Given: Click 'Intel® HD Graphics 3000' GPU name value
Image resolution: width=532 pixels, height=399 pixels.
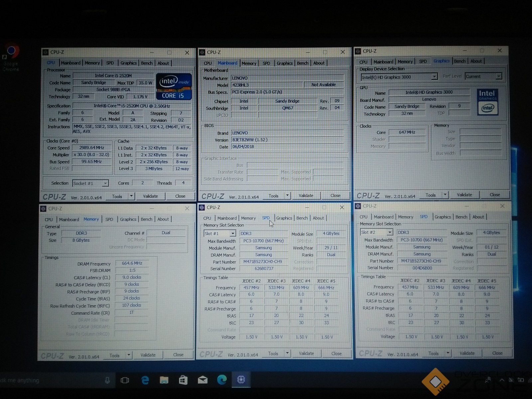Looking at the screenshot, I should tap(429, 92).
